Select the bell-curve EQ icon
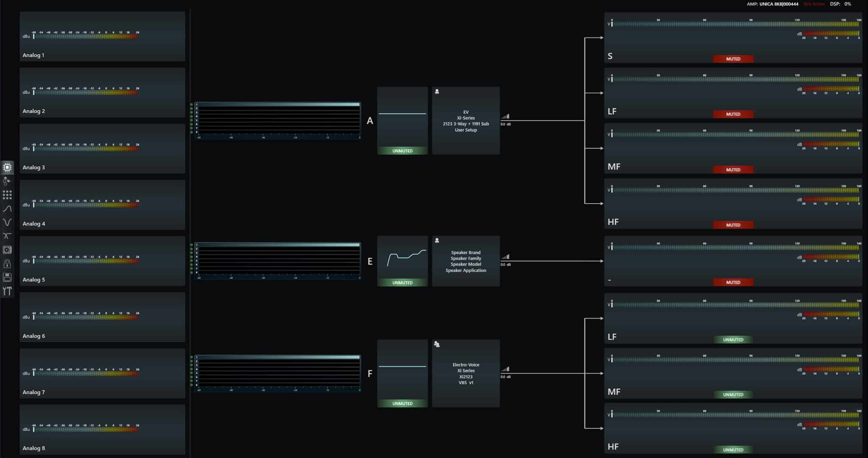 pyautogui.click(x=7, y=209)
